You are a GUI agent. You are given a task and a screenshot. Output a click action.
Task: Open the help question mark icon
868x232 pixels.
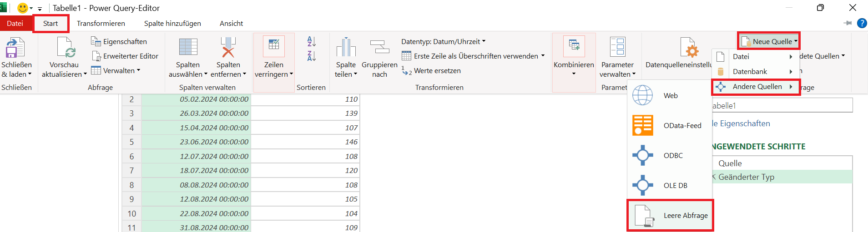[862, 23]
